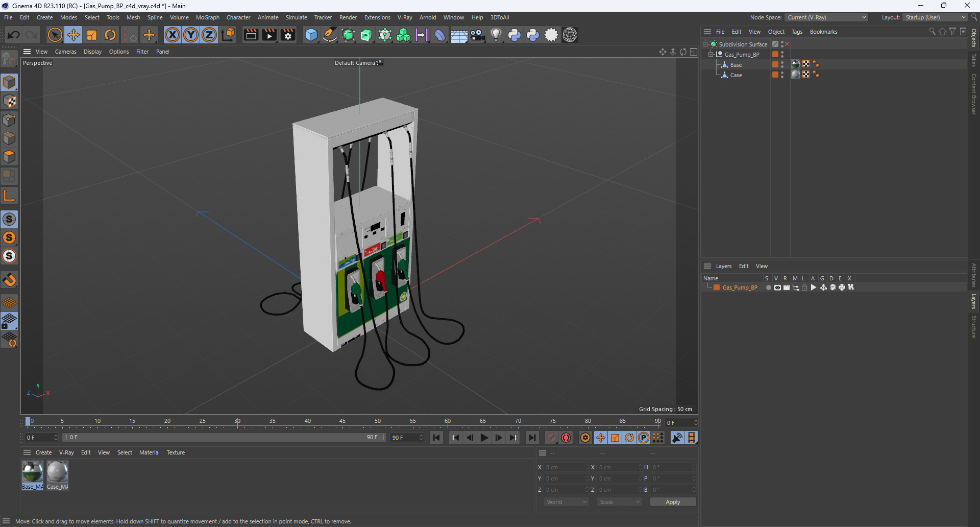Open the object manager Tags menu

pos(797,32)
